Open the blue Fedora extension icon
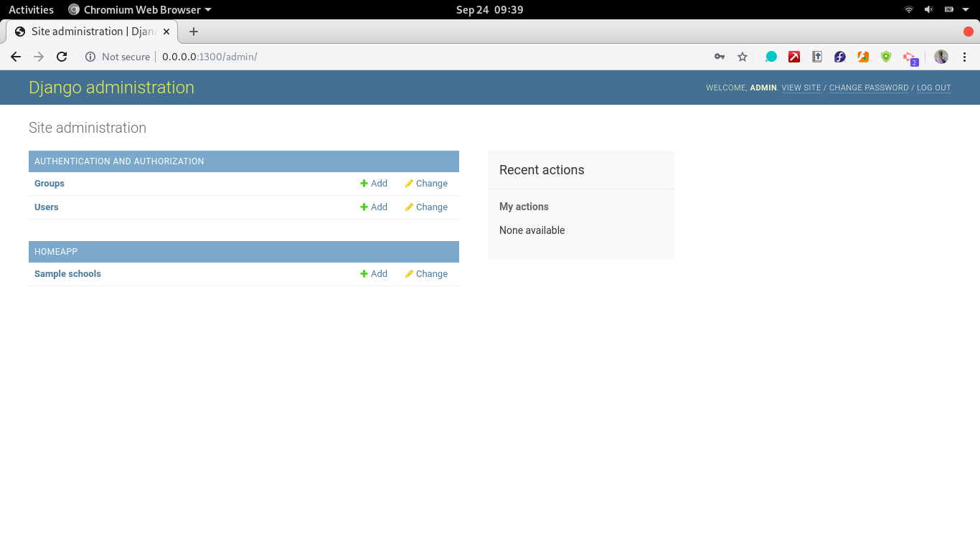The width and height of the screenshot is (980, 551). point(840,57)
